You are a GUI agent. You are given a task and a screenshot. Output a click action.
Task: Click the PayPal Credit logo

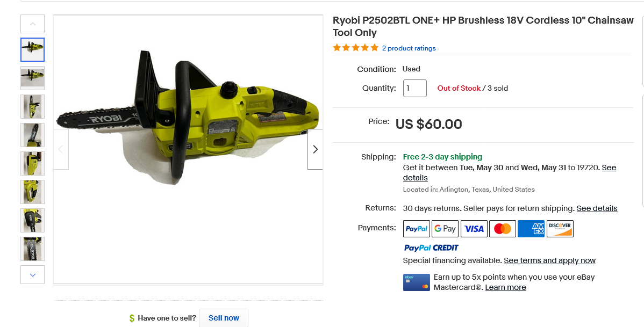click(x=431, y=248)
